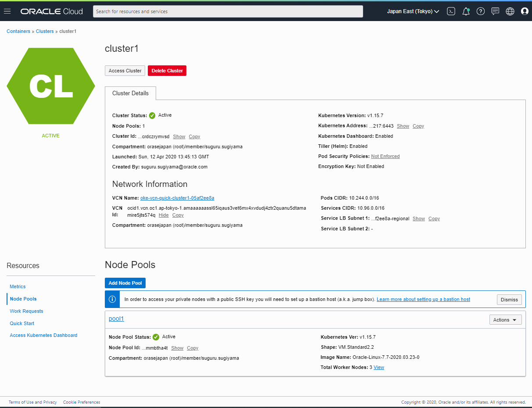The image size is (532, 408).
Task: Show the full Cluster Id
Action: [179, 136]
